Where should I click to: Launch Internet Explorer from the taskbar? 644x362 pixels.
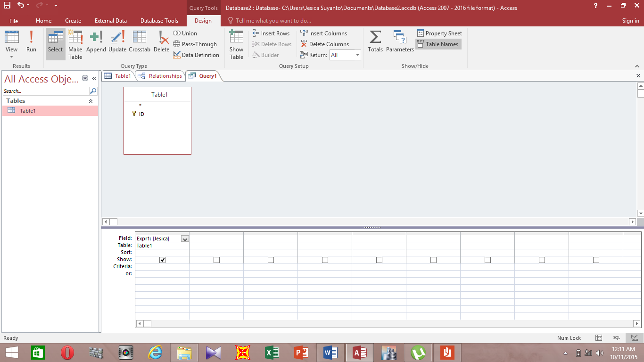pyautogui.click(x=156, y=352)
